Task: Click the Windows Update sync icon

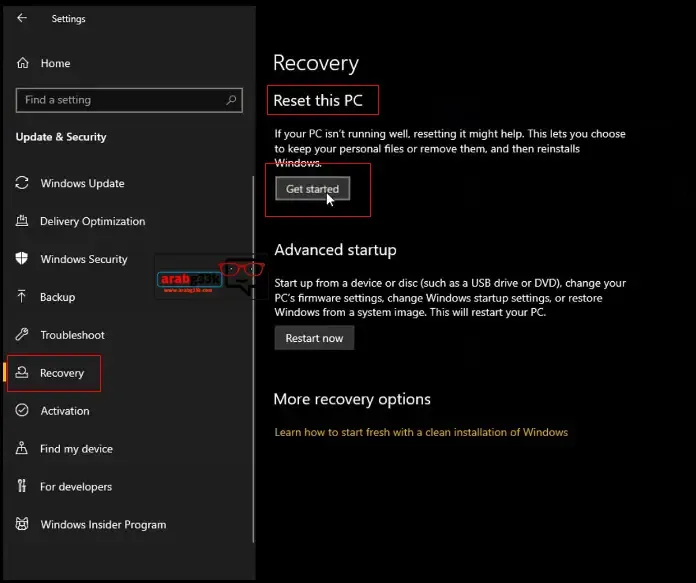Action: [x=22, y=183]
